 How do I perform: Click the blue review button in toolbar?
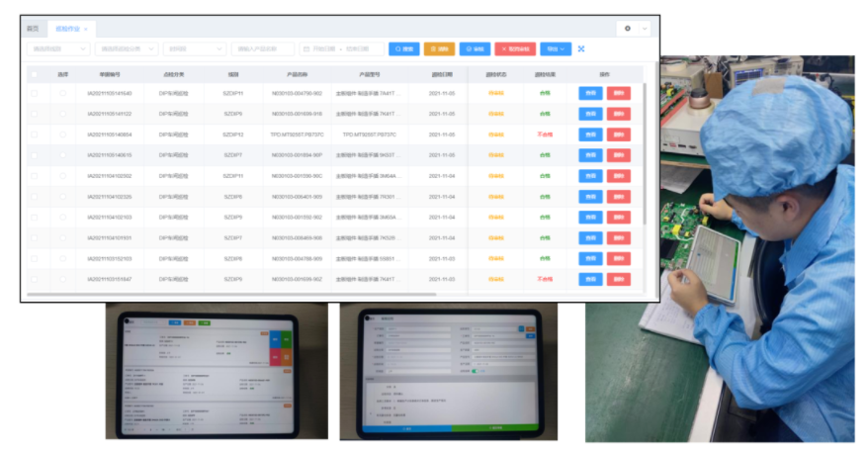coord(475,48)
